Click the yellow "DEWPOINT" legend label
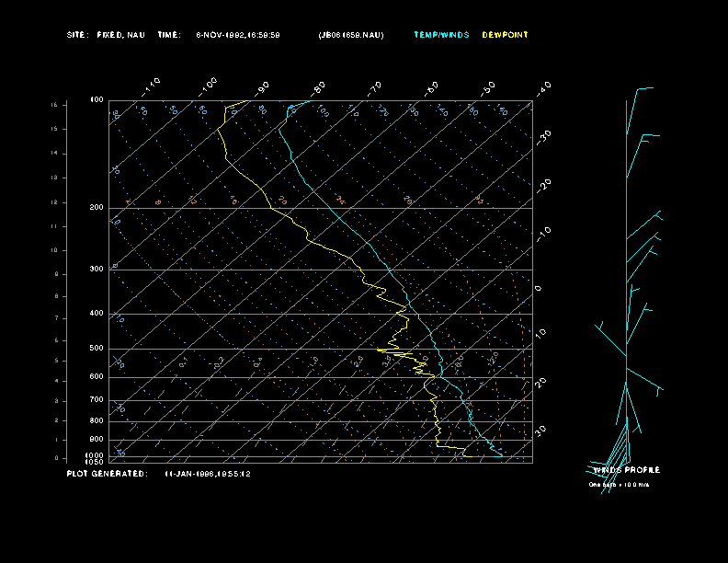Image resolution: width=728 pixels, height=563 pixels. tap(506, 35)
